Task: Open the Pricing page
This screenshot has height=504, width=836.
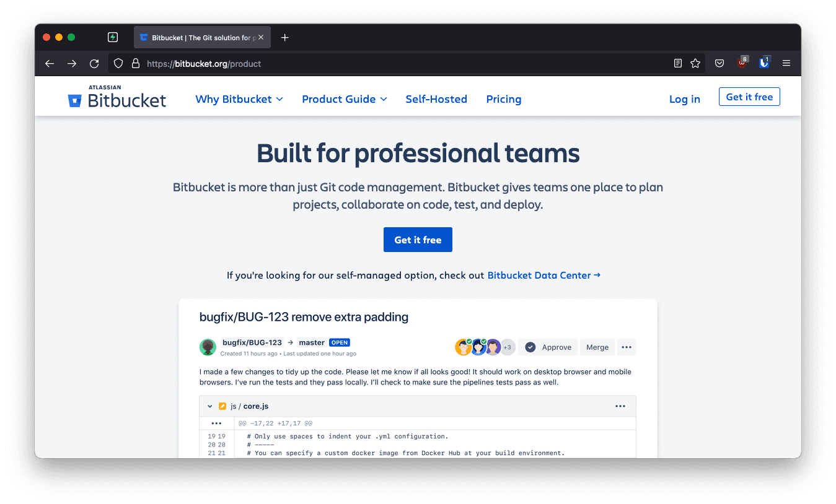Action: coord(504,99)
